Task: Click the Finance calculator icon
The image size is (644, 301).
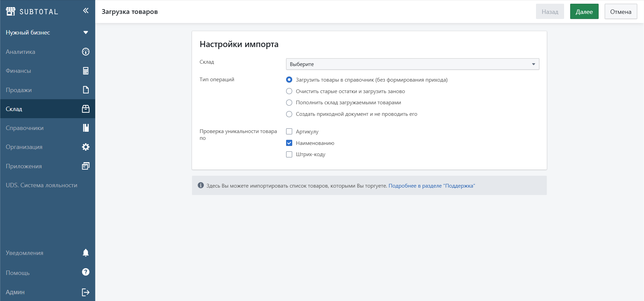Action: click(x=86, y=71)
